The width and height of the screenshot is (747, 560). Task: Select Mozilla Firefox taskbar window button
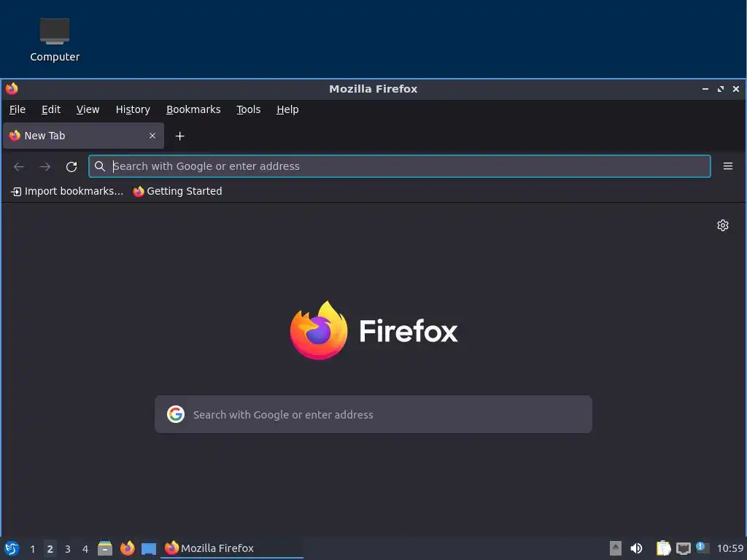pyautogui.click(x=232, y=548)
